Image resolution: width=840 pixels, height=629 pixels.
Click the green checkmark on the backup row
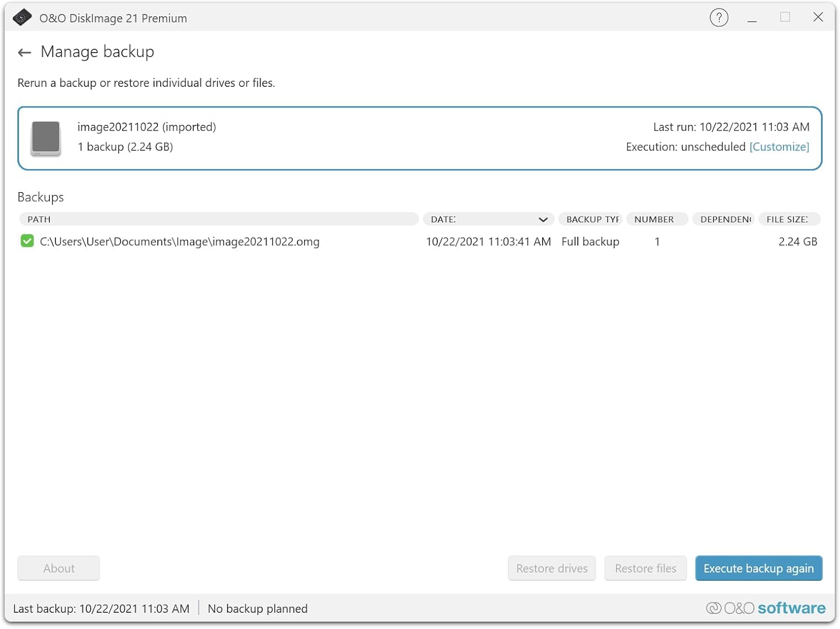pyautogui.click(x=27, y=241)
